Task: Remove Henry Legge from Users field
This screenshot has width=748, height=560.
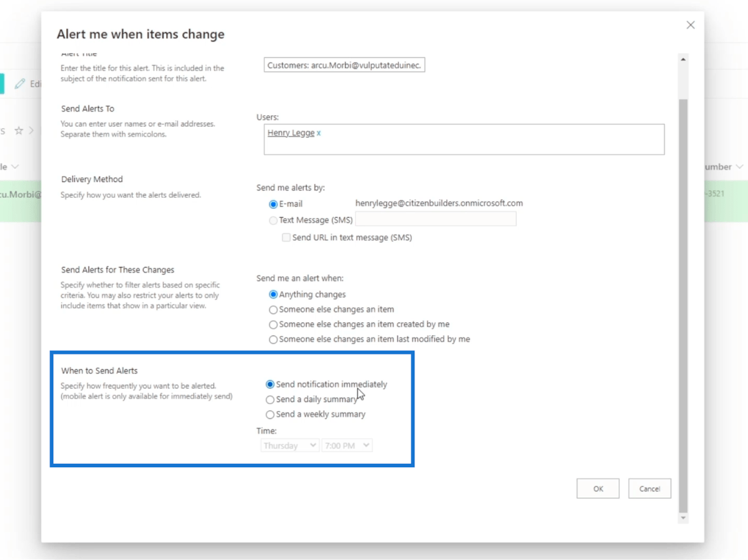Action: click(319, 133)
